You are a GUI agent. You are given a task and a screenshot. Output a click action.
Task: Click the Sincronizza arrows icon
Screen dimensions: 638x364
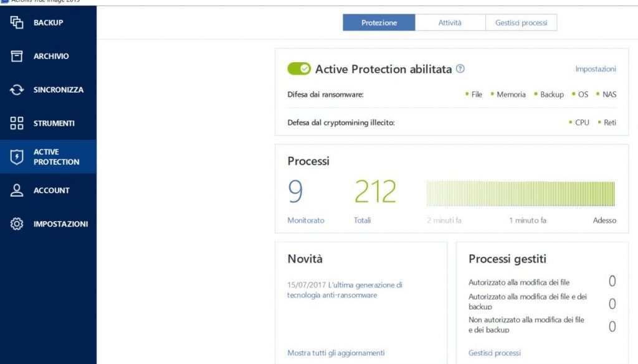tap(17, 90)
